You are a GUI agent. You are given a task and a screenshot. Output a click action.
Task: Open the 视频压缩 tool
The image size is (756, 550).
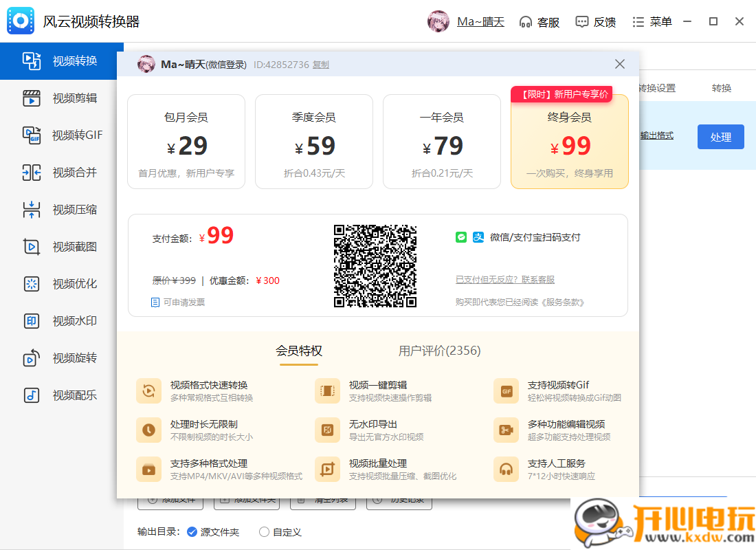[x=60, y=209]
